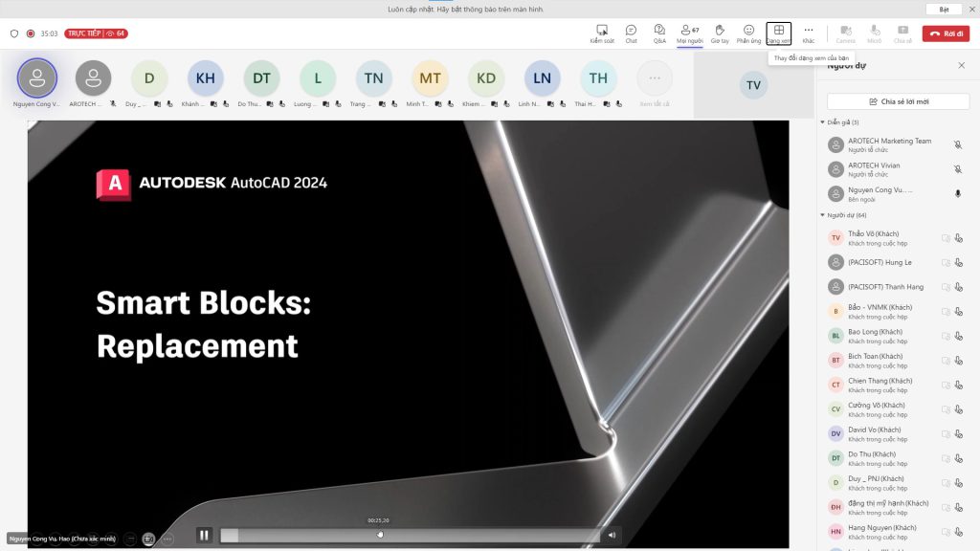Click the TV avatar tile
Screen dimensions: 980x551
[x=754, y=85]
